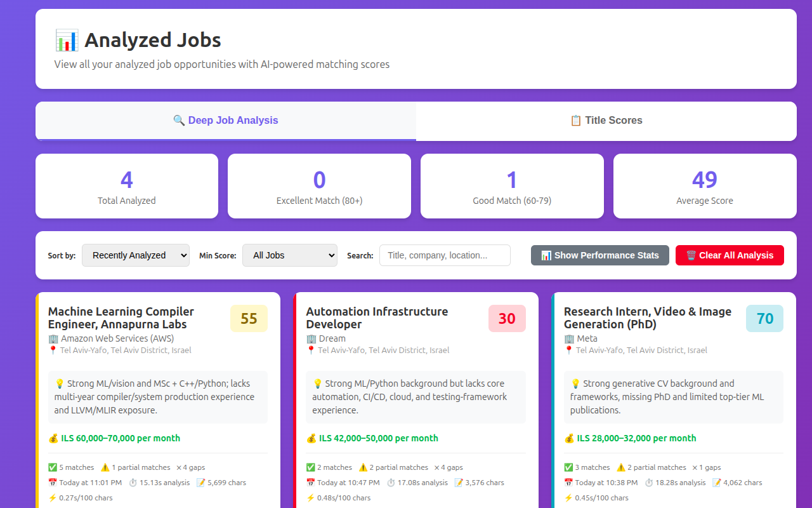Click the green checkmark beside 3 matches

click(568, 467)
